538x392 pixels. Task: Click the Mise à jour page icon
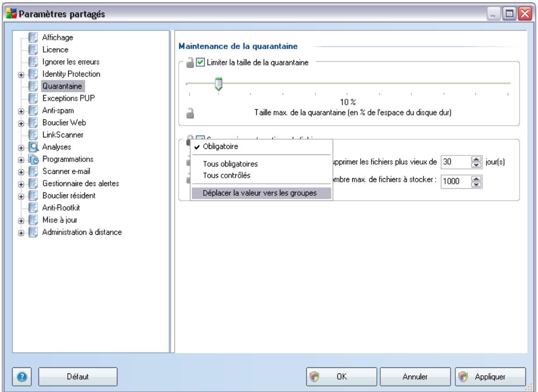point(33,220)
